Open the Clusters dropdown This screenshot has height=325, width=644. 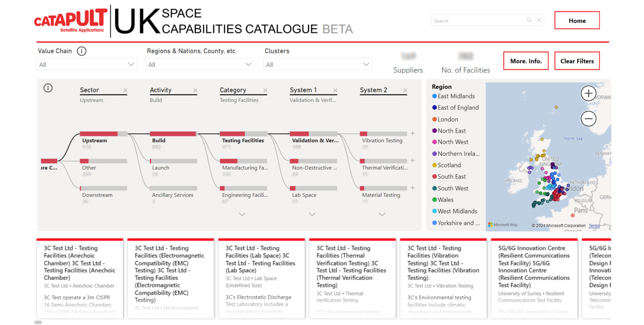[x=317, y=64]
